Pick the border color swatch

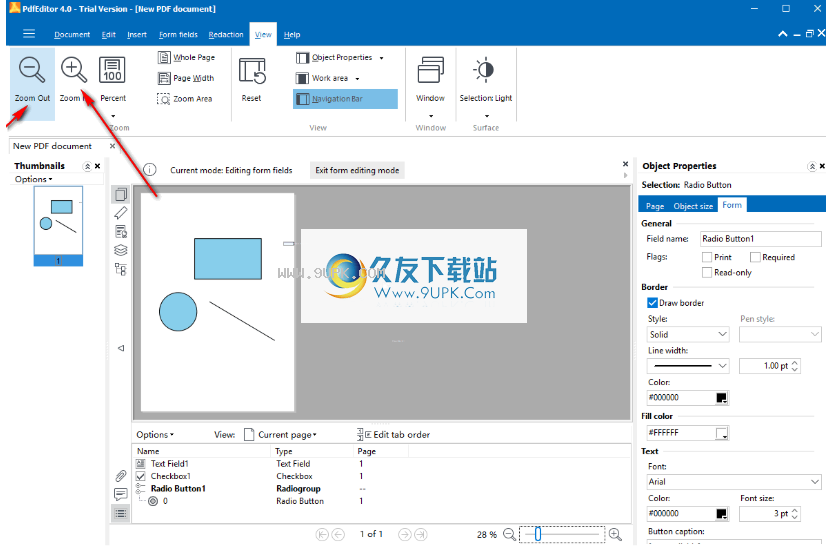point(721,398)
